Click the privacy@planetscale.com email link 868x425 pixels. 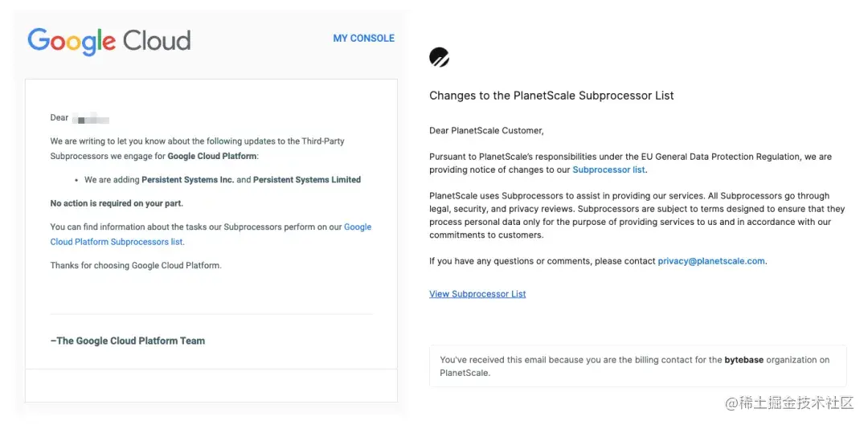click(711, 261)
